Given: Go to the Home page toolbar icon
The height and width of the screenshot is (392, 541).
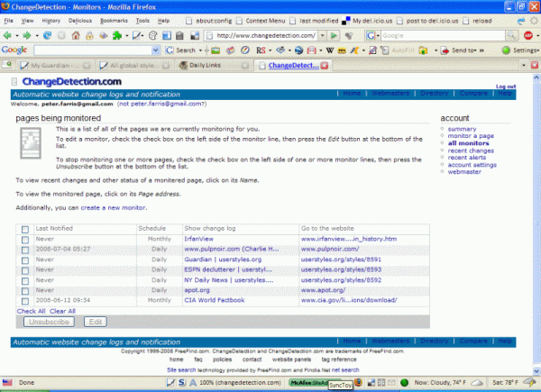Looking at the screenshot, I should (76, 35).
